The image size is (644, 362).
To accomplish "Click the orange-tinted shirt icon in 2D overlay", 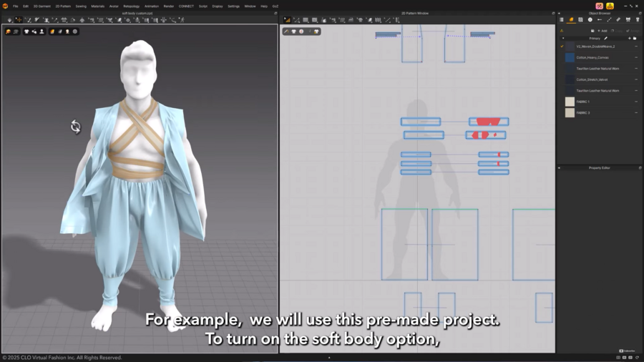I will pos(316,31).
